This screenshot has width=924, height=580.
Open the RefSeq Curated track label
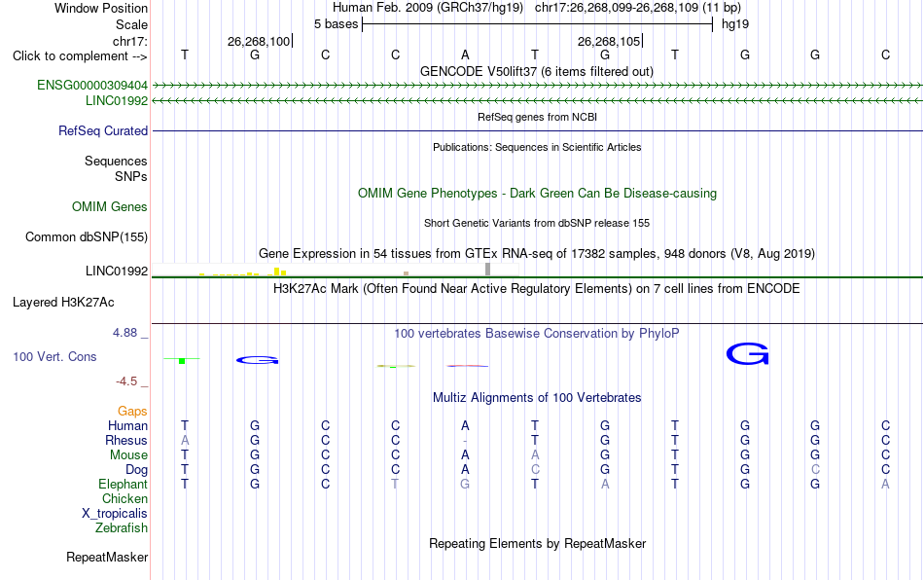[x=103, y=130]
